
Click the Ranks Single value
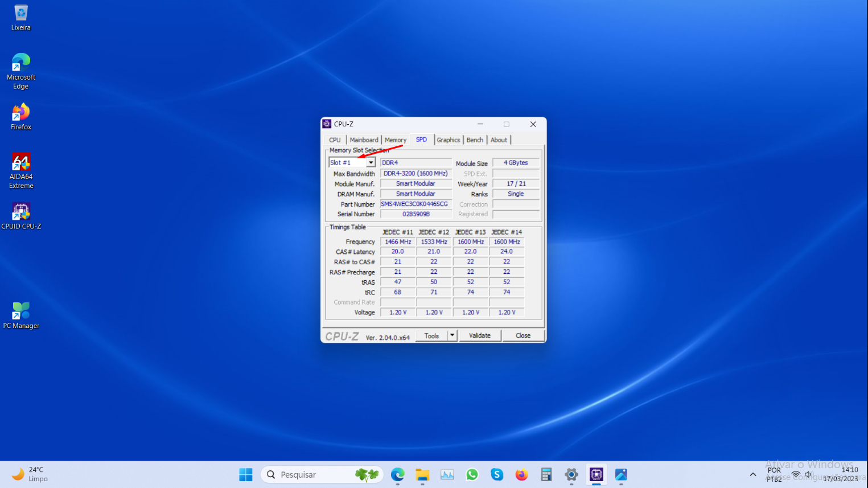click(x=516, y=194)
